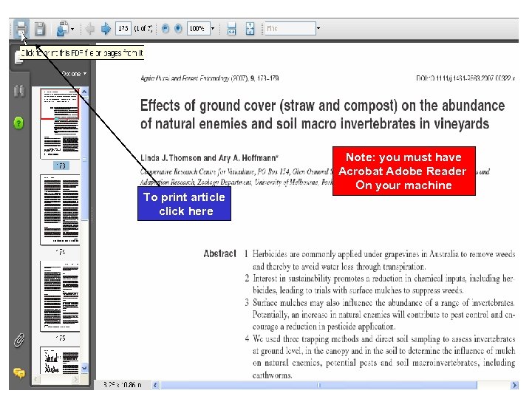Select page 175 thumbnail
The image size is (532, 399).
(x=60, y=296)
